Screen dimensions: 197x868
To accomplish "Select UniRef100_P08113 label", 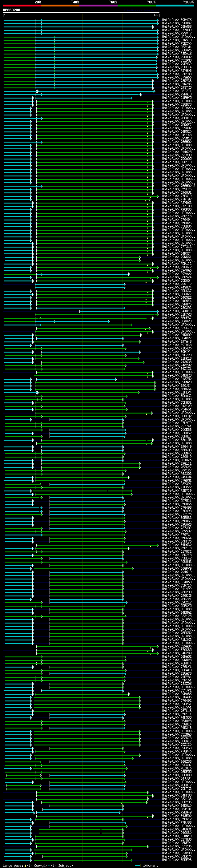I will point(176,162).
